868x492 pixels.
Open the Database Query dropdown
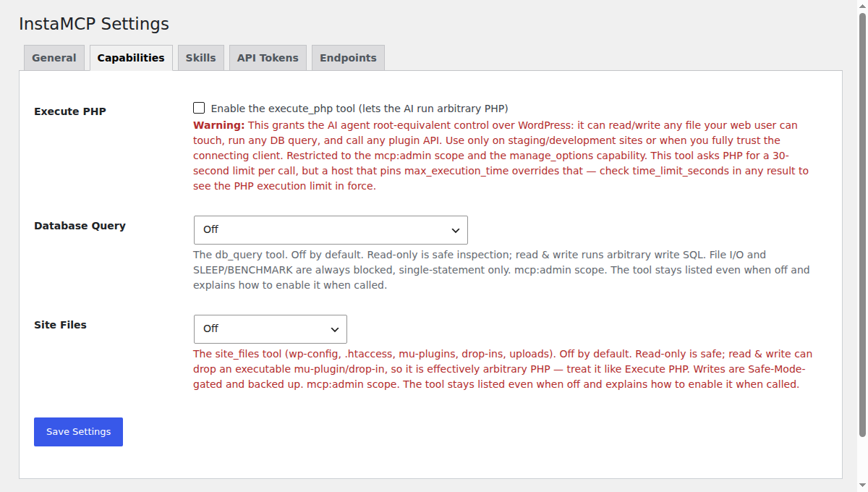[331, 229]
